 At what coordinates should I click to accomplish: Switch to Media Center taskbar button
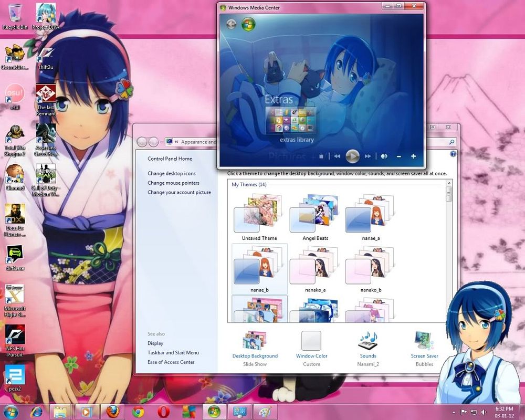[214, 412]
